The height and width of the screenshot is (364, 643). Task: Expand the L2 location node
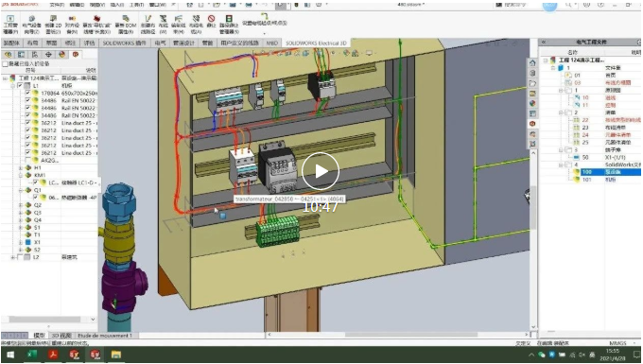tap(12, 257)
